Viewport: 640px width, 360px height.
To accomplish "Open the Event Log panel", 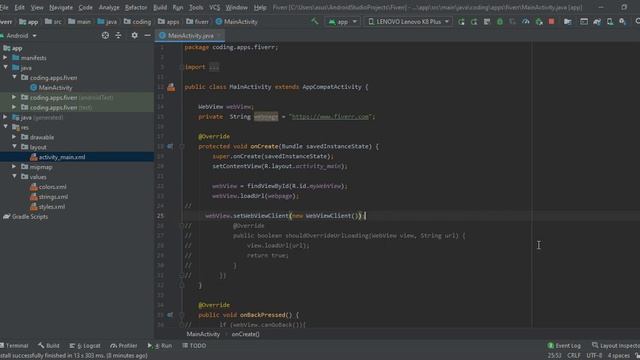I will click(564, 346).
